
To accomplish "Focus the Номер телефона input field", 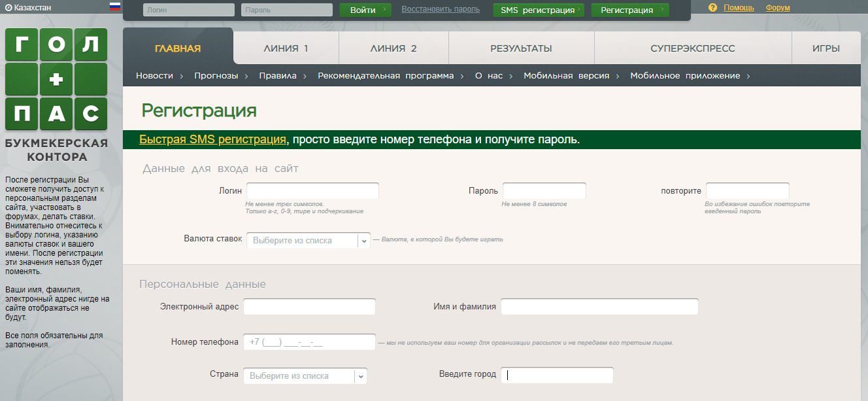I will coord(309,342).
